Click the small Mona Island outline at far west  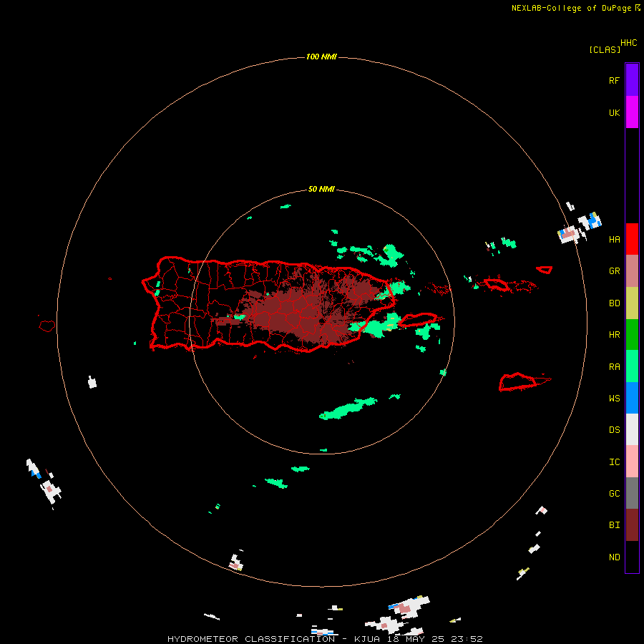(x=47, y=326)
